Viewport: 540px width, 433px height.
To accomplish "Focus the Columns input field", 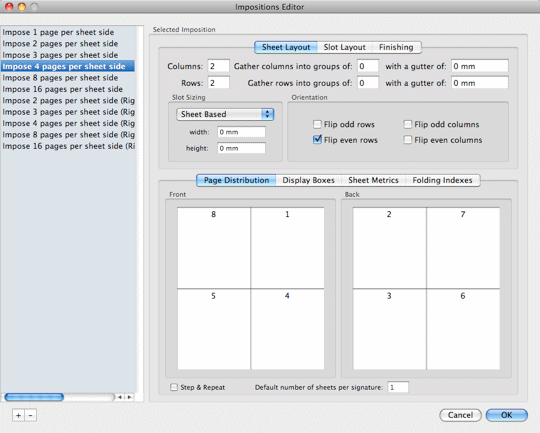I will point(218,66).
